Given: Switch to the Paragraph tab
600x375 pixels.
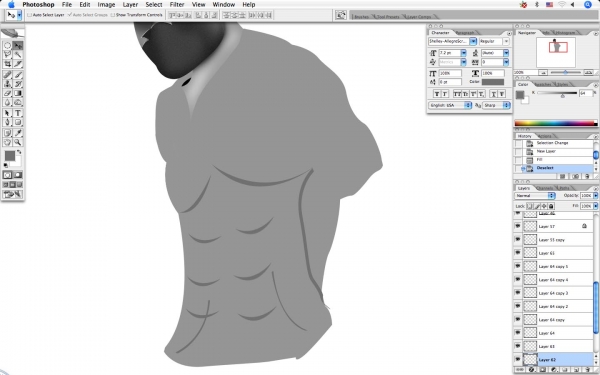Looking at the screenshot, I should coord(465,33).
